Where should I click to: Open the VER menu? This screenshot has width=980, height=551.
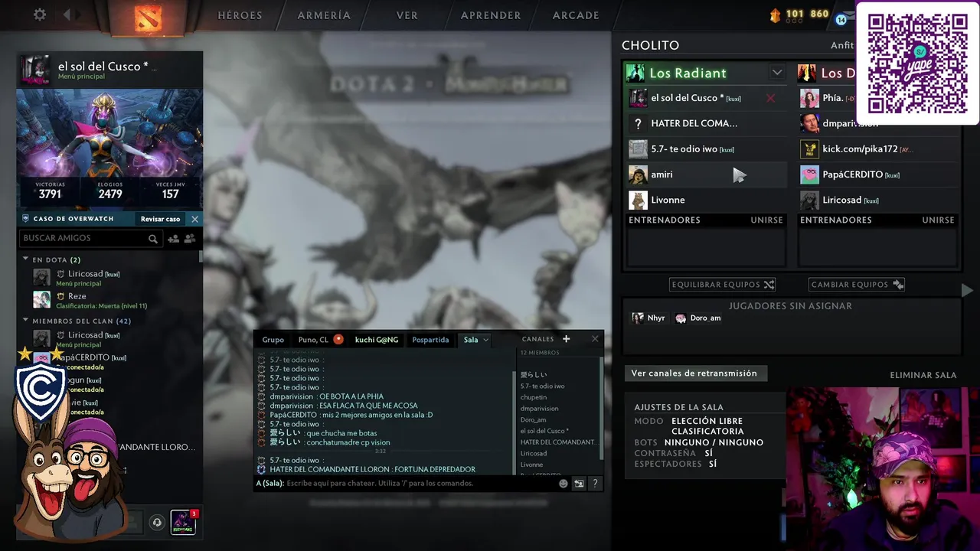407,15
